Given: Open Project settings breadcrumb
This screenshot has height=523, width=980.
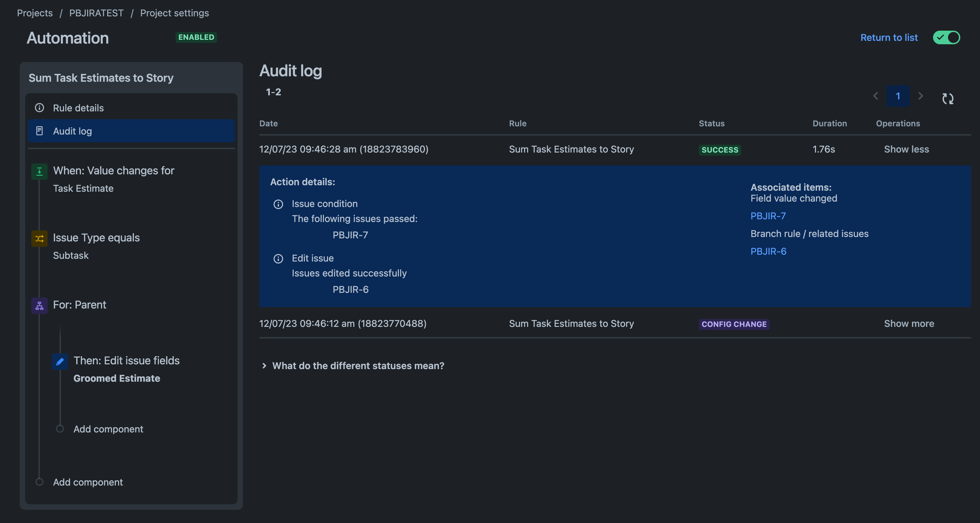Looking at the screenshot, I should click(x=174, y=13).
